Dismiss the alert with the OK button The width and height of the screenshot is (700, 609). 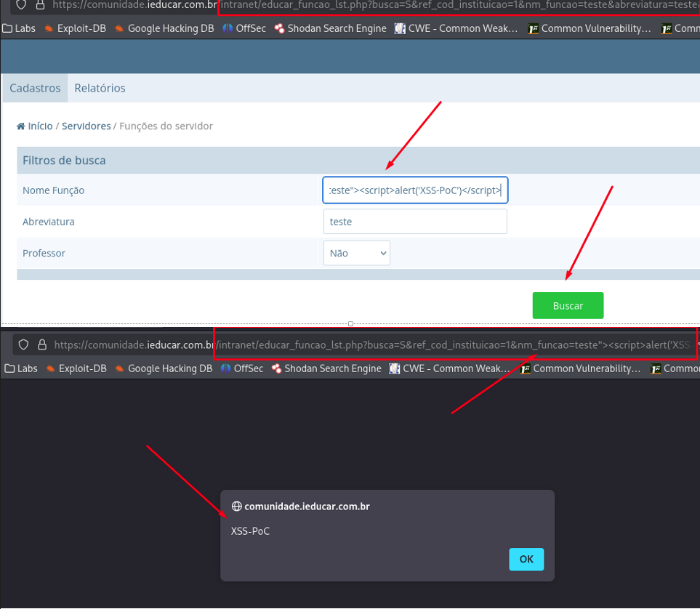click(526, 559)
